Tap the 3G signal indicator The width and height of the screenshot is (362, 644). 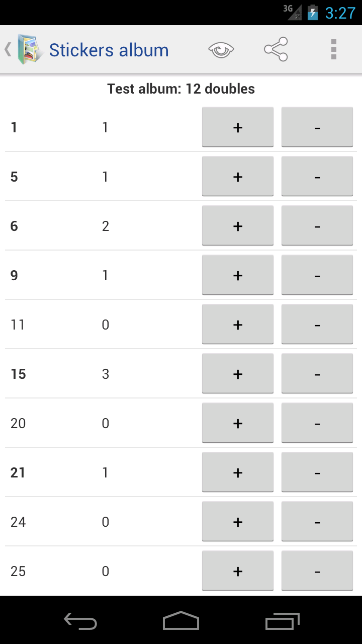click(x=292, y=12)
